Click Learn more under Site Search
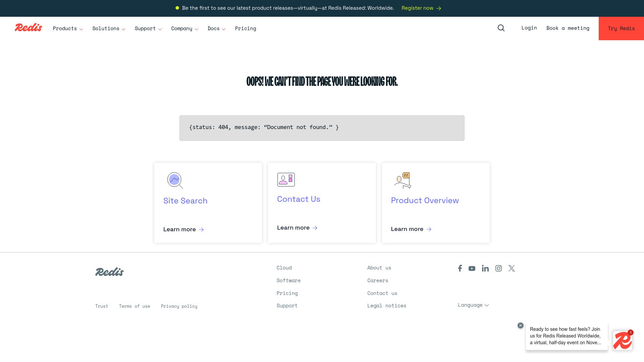The width and height of the screenshot is (644, 362). (183, 229)
